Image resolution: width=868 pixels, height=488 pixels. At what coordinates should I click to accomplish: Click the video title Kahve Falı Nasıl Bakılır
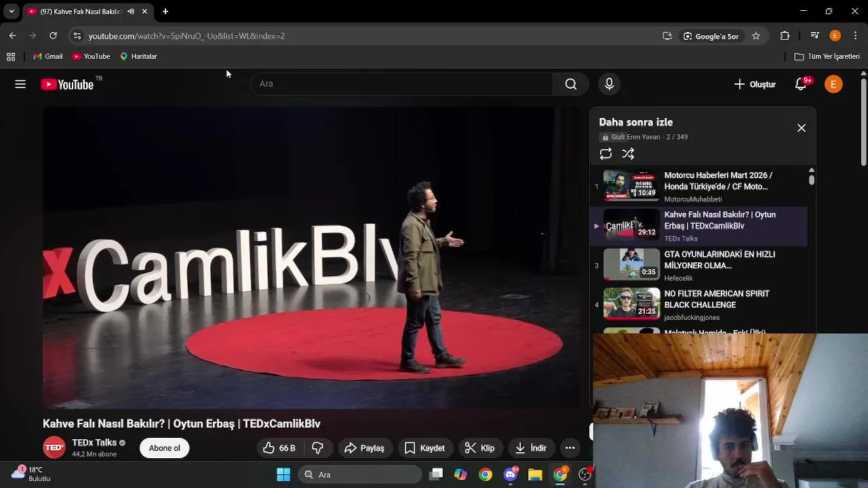tap(182, 424)
